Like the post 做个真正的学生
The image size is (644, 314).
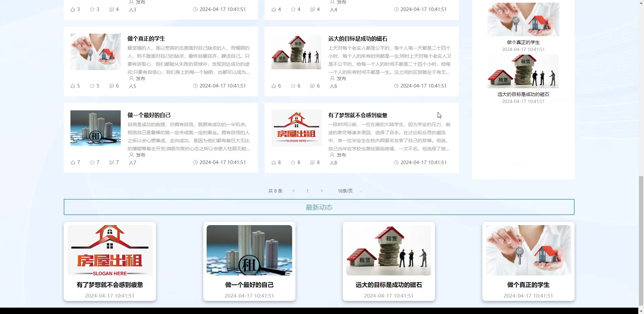tap(73, 86)
